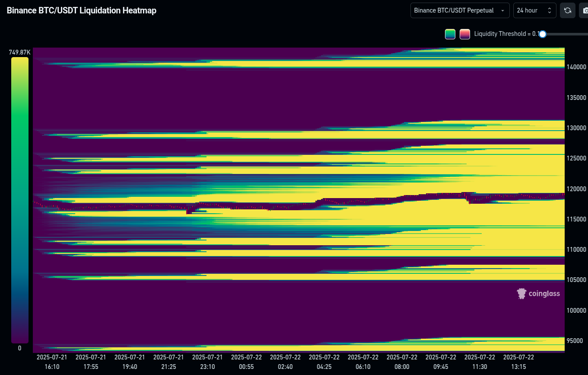The width and height of the screenshot is (588, 375).
Task: Click the 2025-07-22 06:10 time axis label
Action: 363,362
